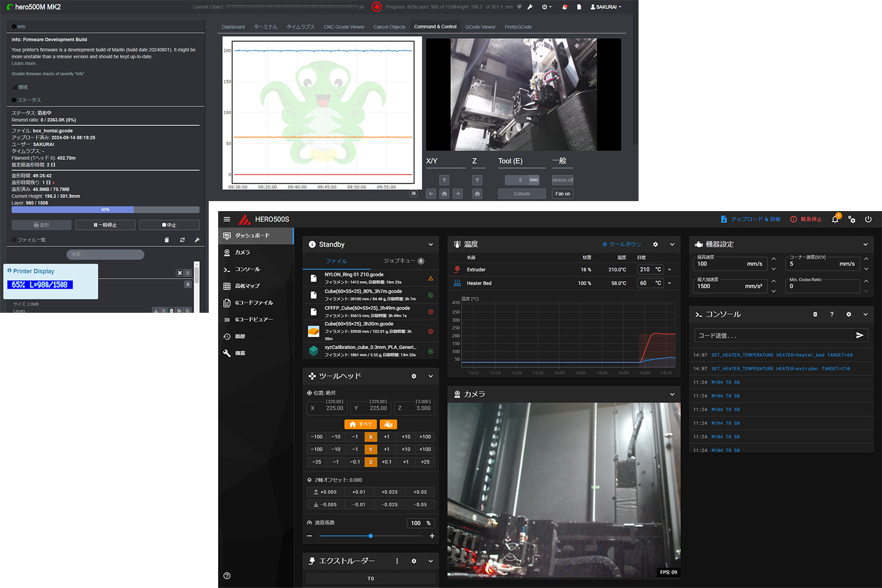Click the Upload & Print button

[751, 219]
